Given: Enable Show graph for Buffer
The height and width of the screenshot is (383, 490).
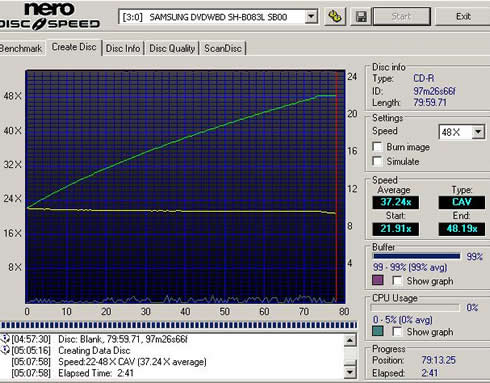Looking at the screenshot, I should click(397, 281).
